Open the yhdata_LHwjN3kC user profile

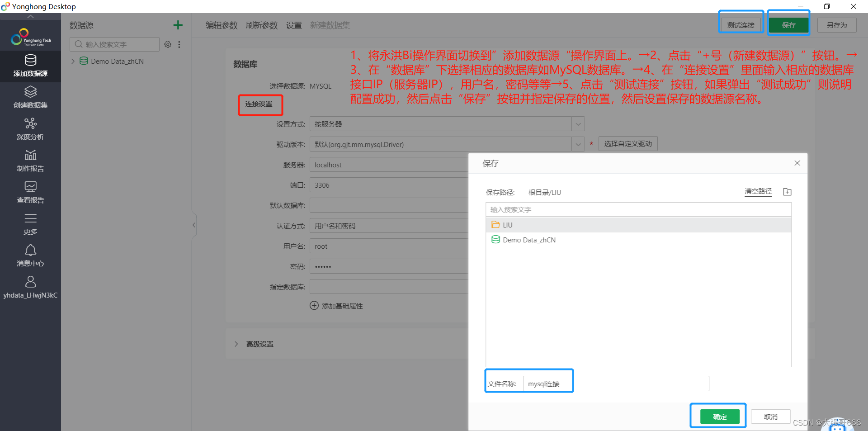point(30,288)
